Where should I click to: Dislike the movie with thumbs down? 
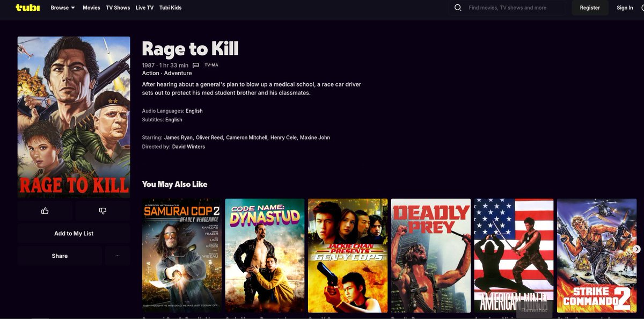click(x=103, y=211)
